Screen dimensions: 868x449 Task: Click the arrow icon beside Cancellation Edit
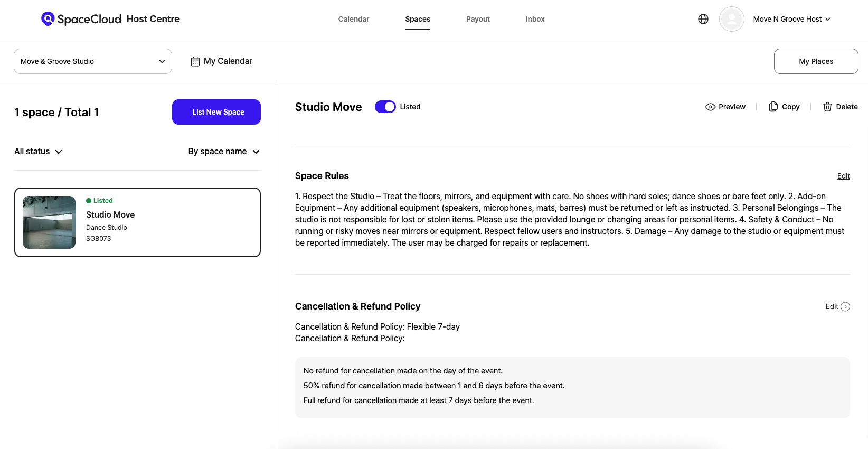[x=845, y=306]
